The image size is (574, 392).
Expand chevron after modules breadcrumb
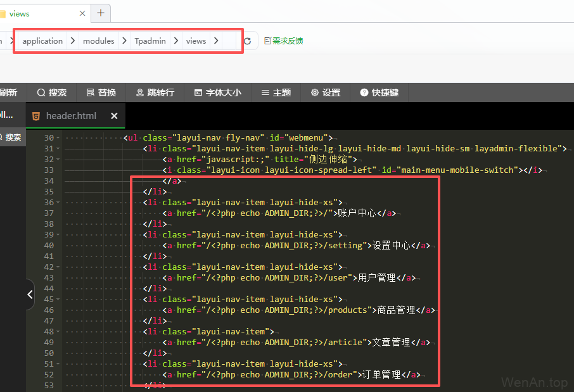[x=125, y=41]
